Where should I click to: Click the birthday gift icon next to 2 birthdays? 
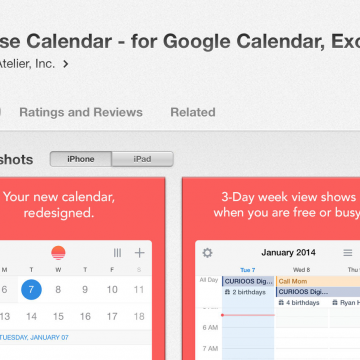[228, 292]
